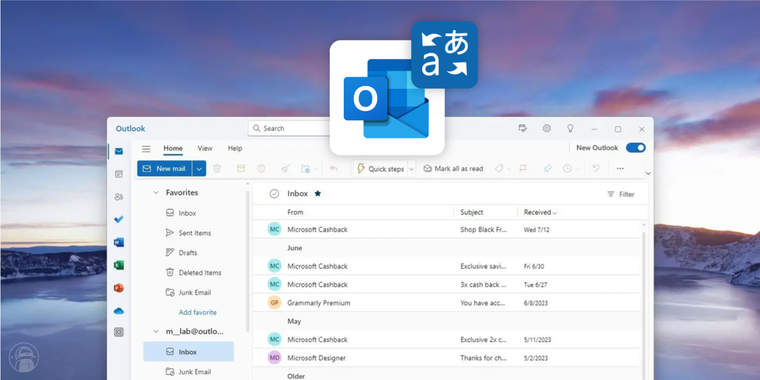Launch the PowerPoint app from the sidebar
Viewport: 760px width, 380px height.
point(119,288)
